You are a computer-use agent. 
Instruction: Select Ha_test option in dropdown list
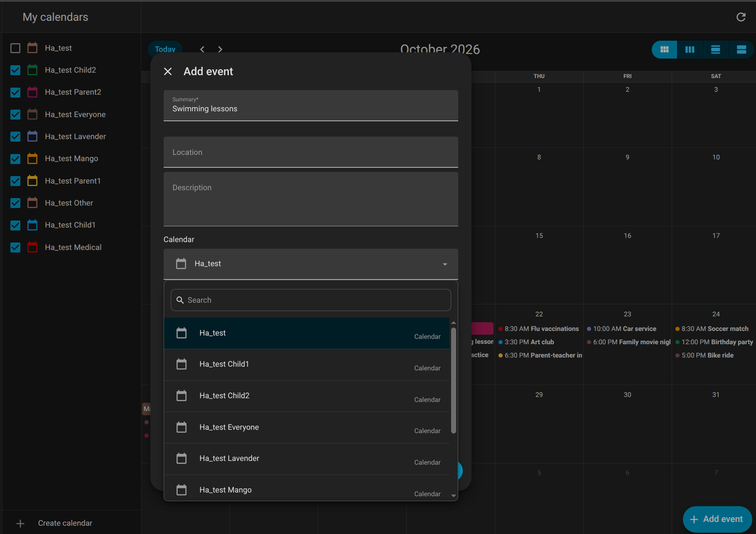coord(307,333)
